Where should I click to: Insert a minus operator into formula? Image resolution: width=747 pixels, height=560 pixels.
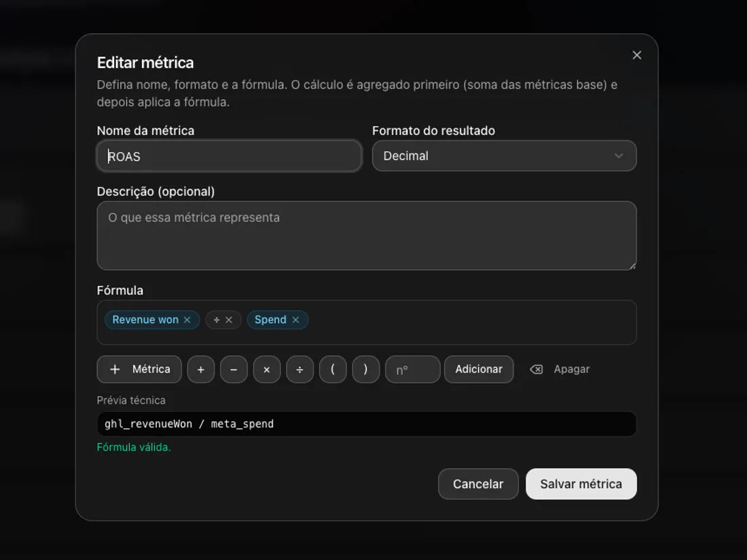pyautogui.click(x=234, y=369)
